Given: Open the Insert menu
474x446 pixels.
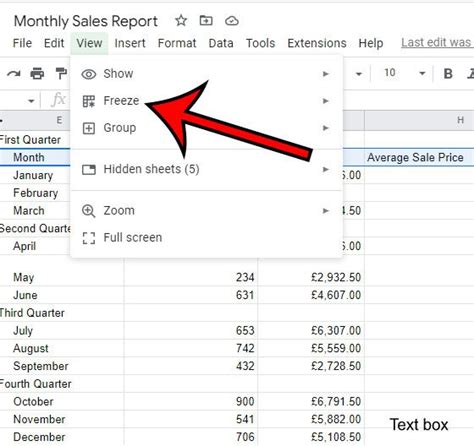Looking at the screenshot, I should click(x=130, y=43).
